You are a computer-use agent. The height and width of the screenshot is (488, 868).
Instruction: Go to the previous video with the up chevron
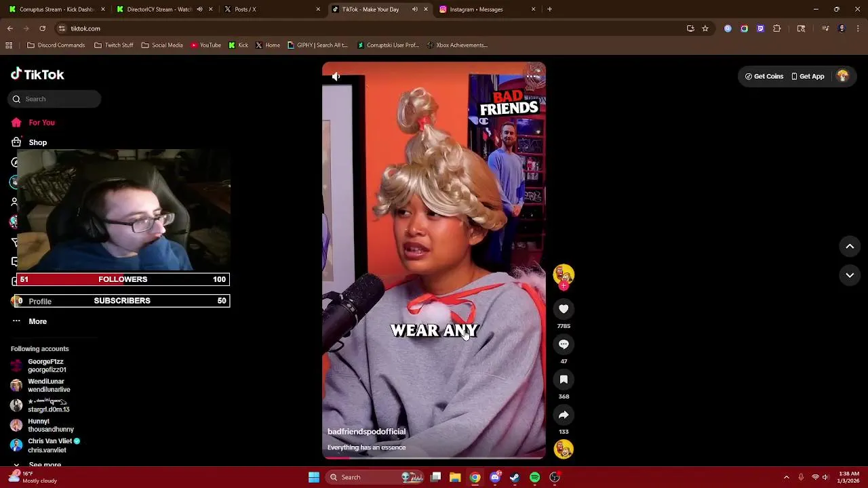pyautogui.click(x=850, y=247)
